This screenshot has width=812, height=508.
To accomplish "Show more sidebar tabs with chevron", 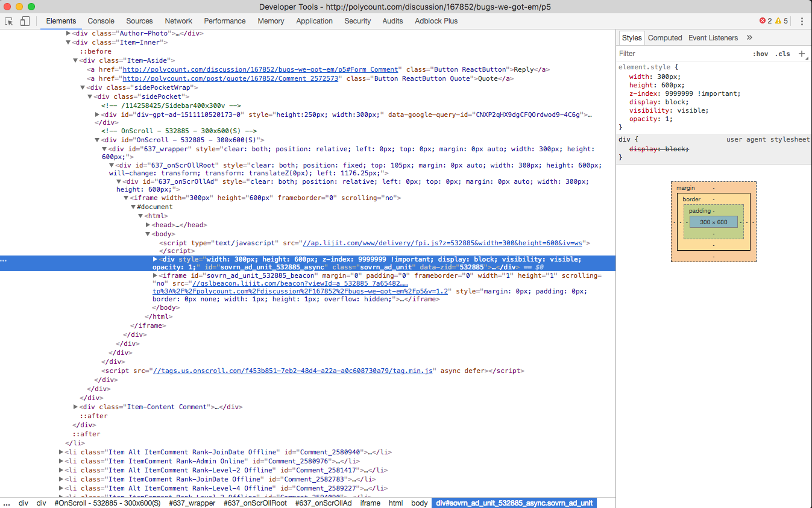I will [x=749, y=37].
